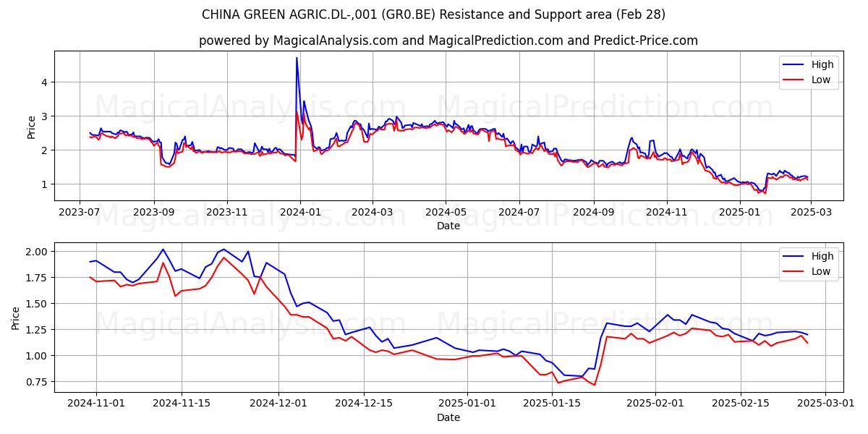
Task: Click the top chart's '2023-09' date label
Action: point(154,212)
